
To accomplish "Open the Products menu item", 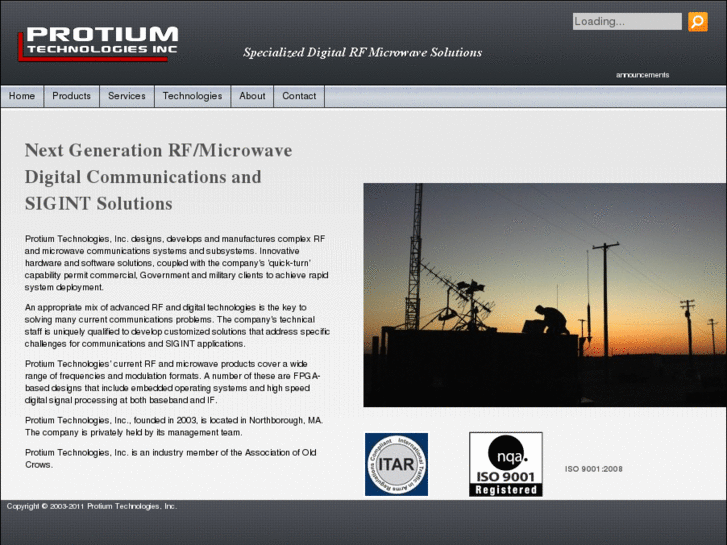I will (x=71, y=96).
